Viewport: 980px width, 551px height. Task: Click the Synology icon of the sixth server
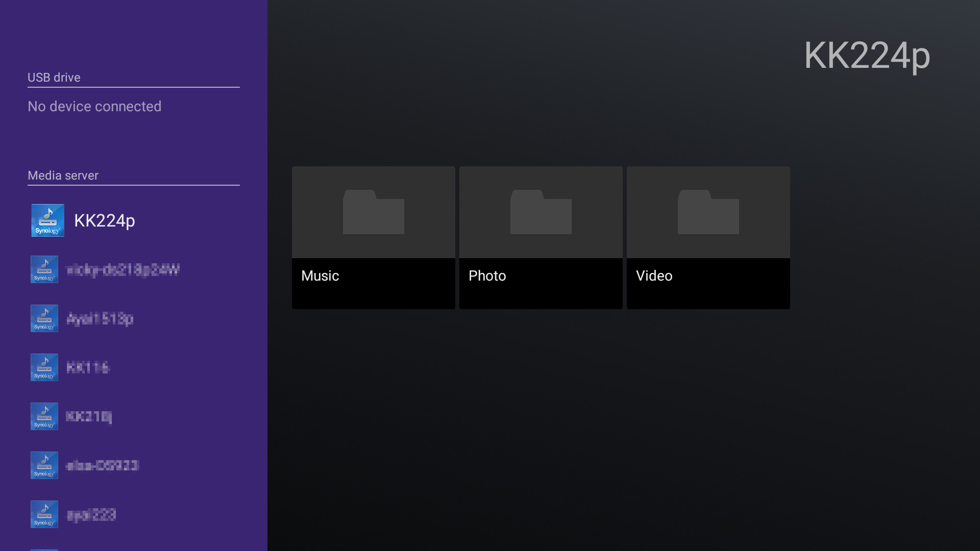[x=44, y=465]
